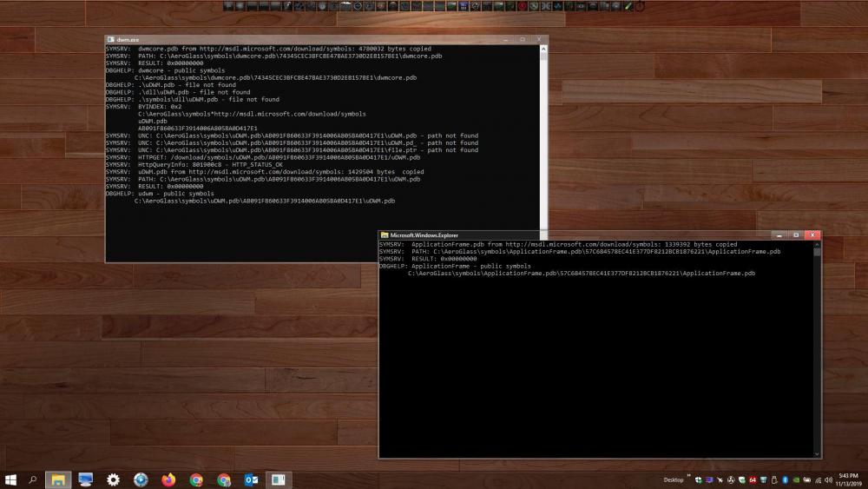Click the Windows Defender shield tray icon
Viewport: 868px width, 489px height.
[698, 479]
